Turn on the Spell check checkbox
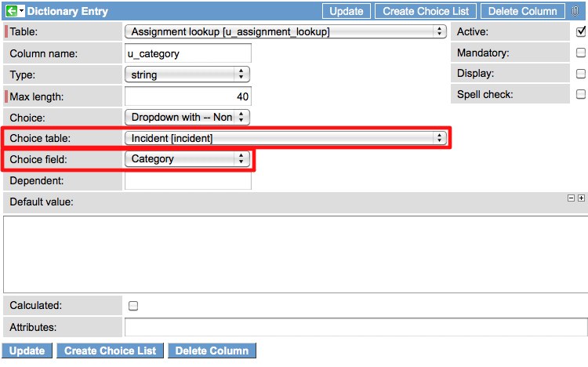 (x=581, y=94)
